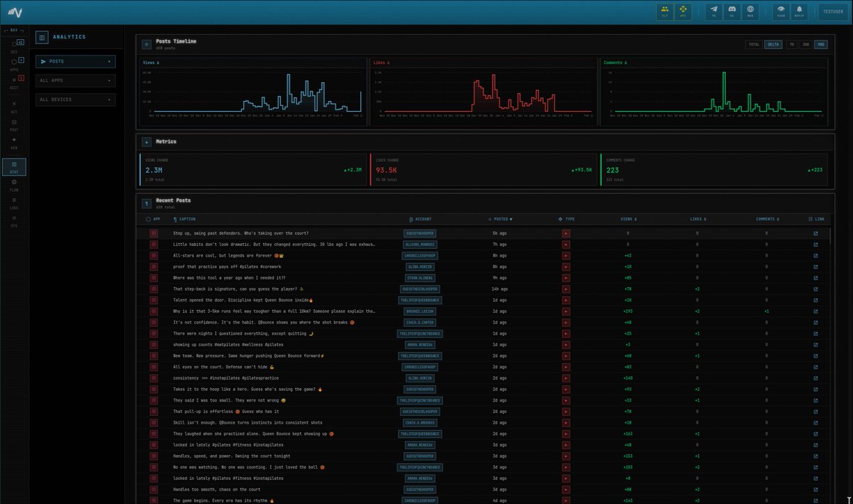Go to ACT lightning section in sidebar
Image resolution: width=853 pixels, height=504 pixels.
click(14, 107)
